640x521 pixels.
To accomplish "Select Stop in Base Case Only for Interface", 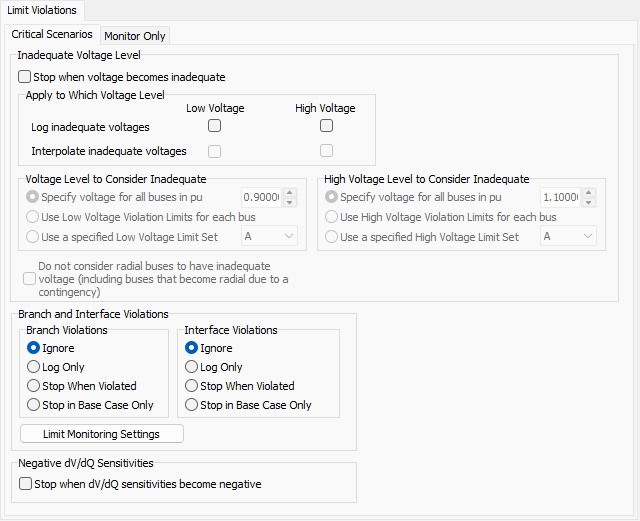I will pyautogui.click(x=193, y=405).
